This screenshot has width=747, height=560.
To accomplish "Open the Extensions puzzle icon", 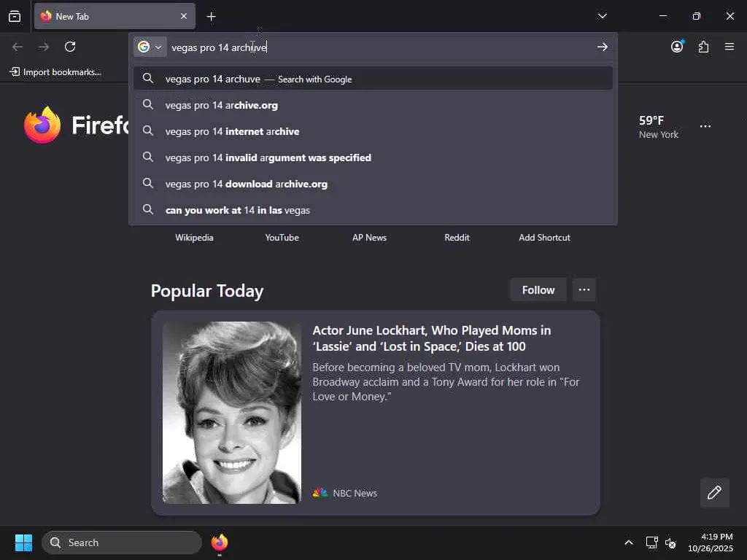I will point(703,47).
